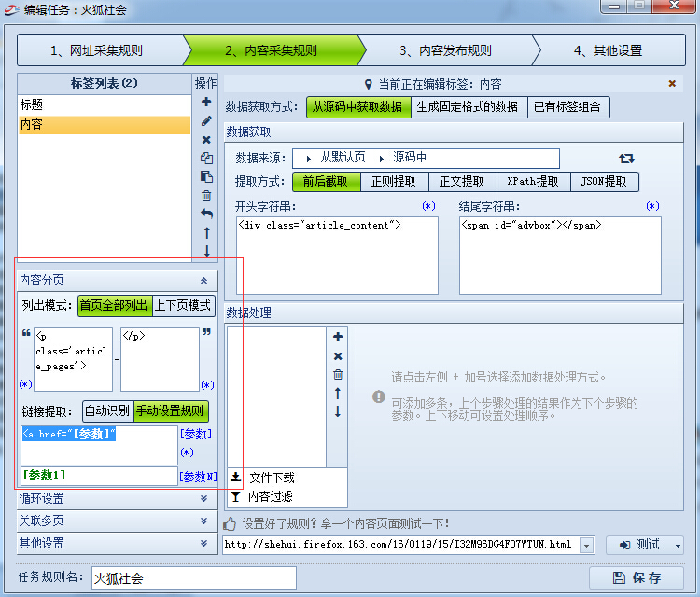Click the undo arrow in tag operations
Screen dimensions: 700x597
click(x=206, y=214)
